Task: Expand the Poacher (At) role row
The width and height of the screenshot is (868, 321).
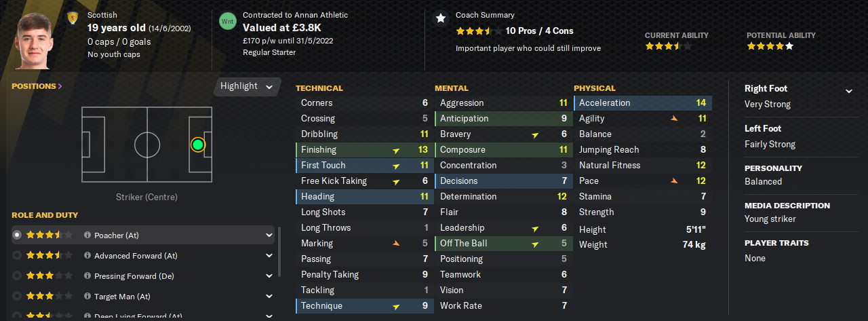Action: pyautogui.click(x=269, y=235)
